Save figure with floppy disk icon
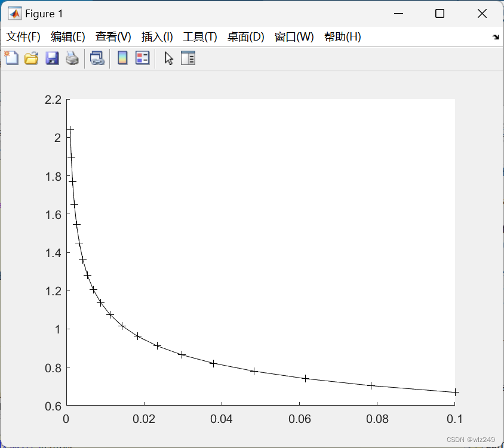 52,58
